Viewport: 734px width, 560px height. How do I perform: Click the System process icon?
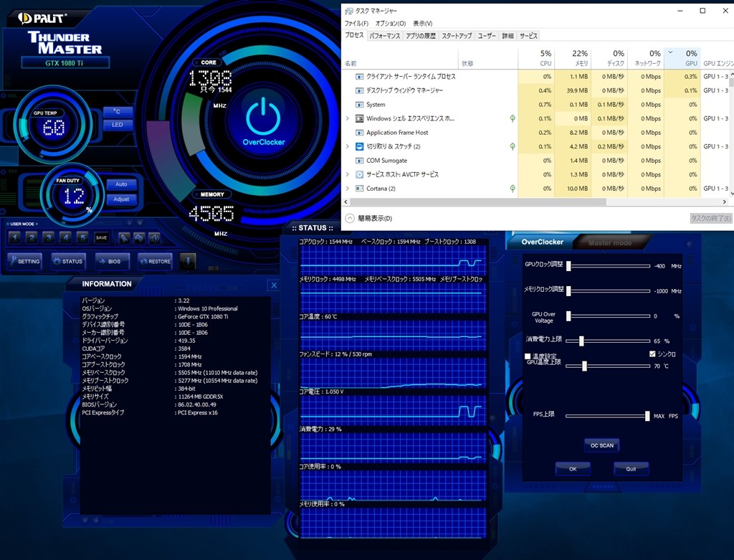coord(360,105)
